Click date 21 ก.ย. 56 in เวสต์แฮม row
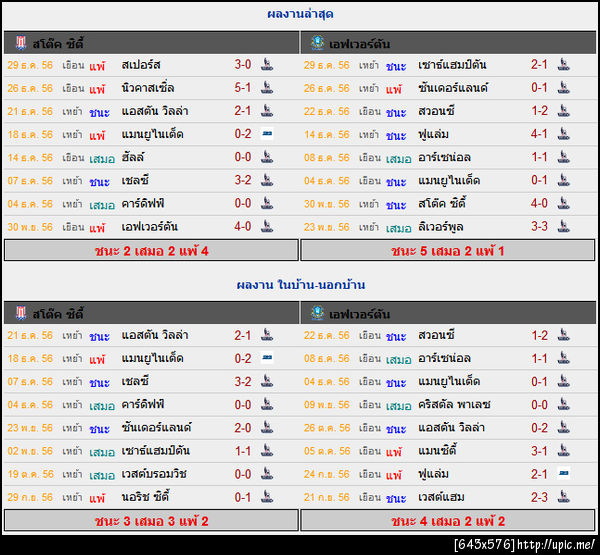The image size is (600, 555). (x=327, y=497)
